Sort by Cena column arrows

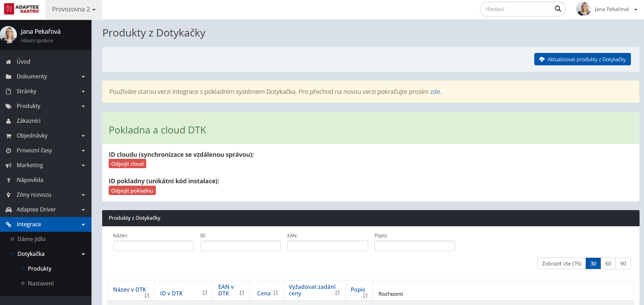(276, 293)
